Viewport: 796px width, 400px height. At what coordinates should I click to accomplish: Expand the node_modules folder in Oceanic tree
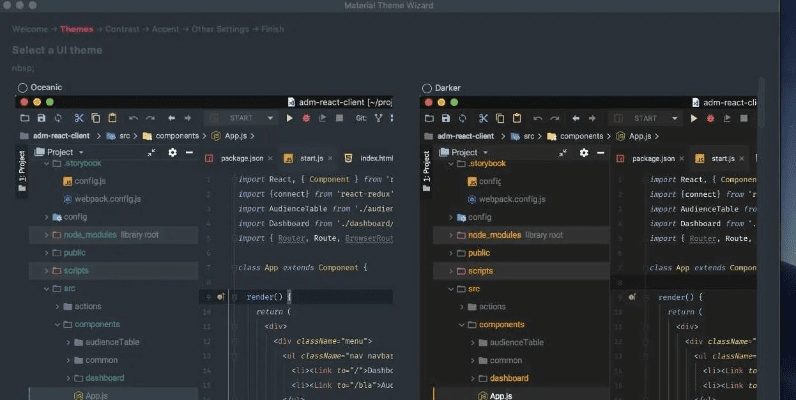pos(47,235)
